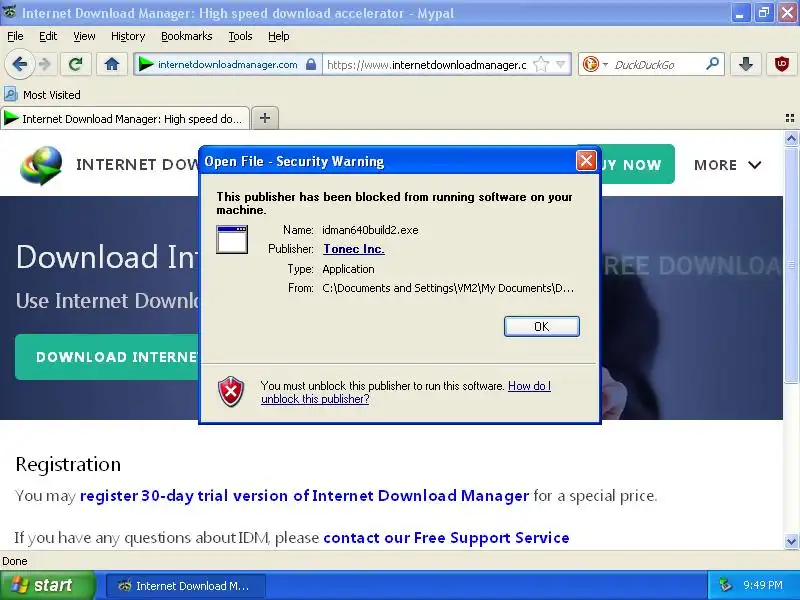
Task: Expand the MORE navigation dropdown
Action: pos(728,165)
